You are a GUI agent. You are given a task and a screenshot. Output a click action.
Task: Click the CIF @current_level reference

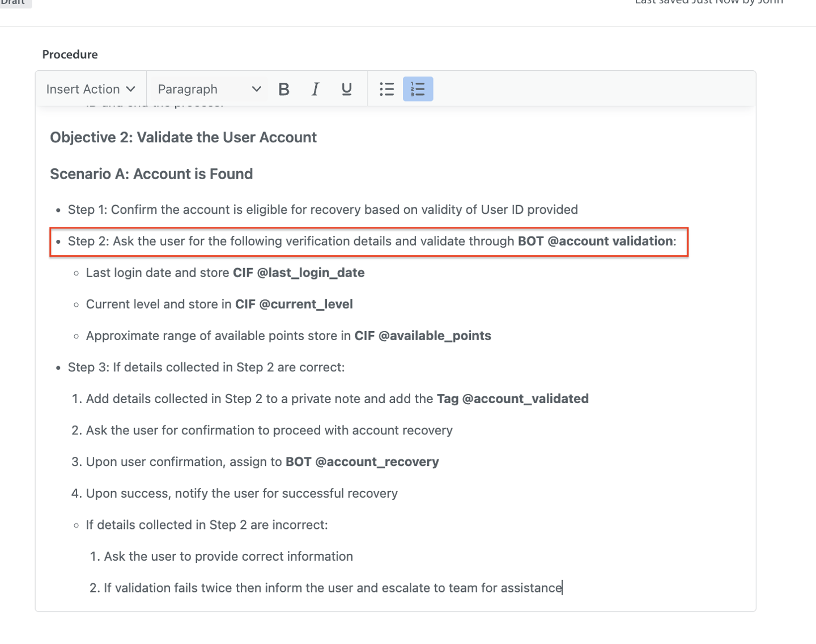pyautogui.click(x=294, y=304)
